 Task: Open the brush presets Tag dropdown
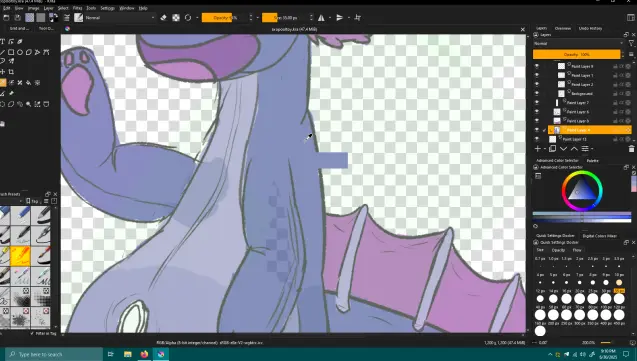pyautogui.click(x=35, y=201)
